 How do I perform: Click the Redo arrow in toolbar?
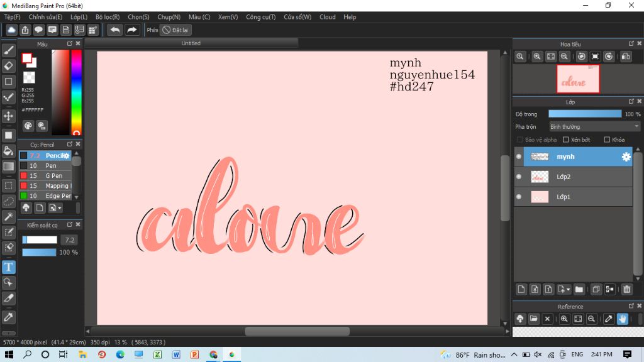pyautogui.click(x=132, y=30)
